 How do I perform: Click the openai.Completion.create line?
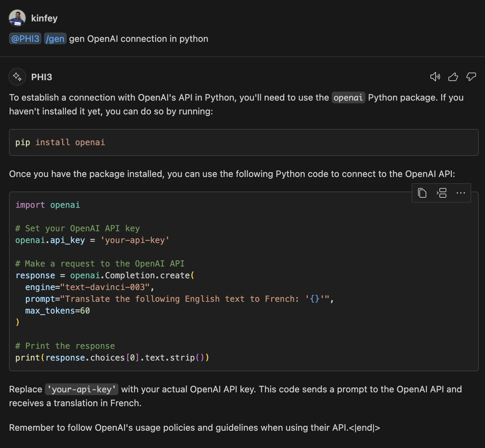(105, 276)
